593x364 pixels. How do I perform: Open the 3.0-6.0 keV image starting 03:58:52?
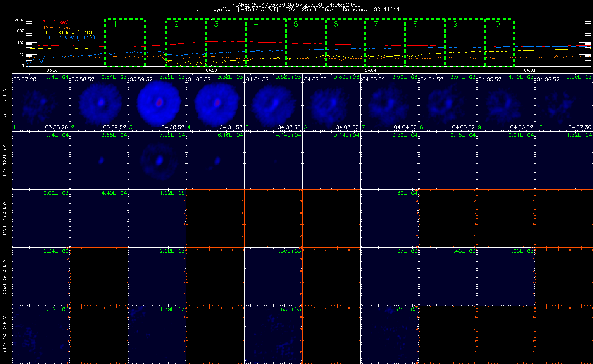(x=99, y=102)
